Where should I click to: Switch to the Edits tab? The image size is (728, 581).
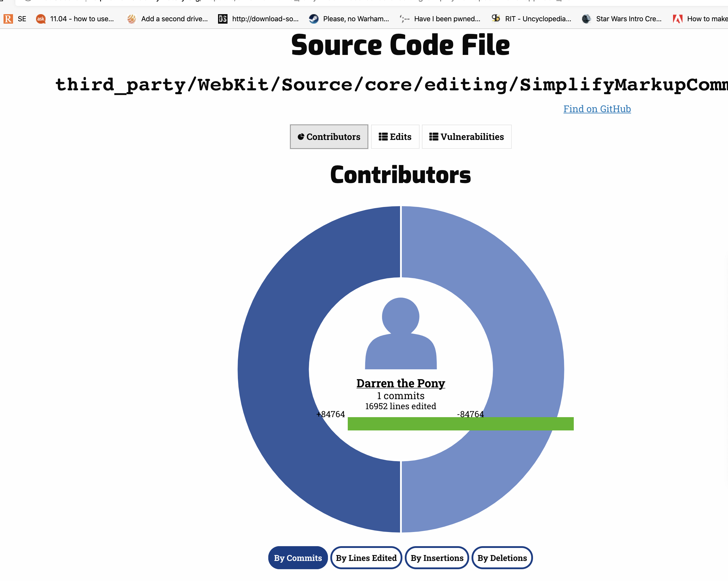tap(395, 137)
